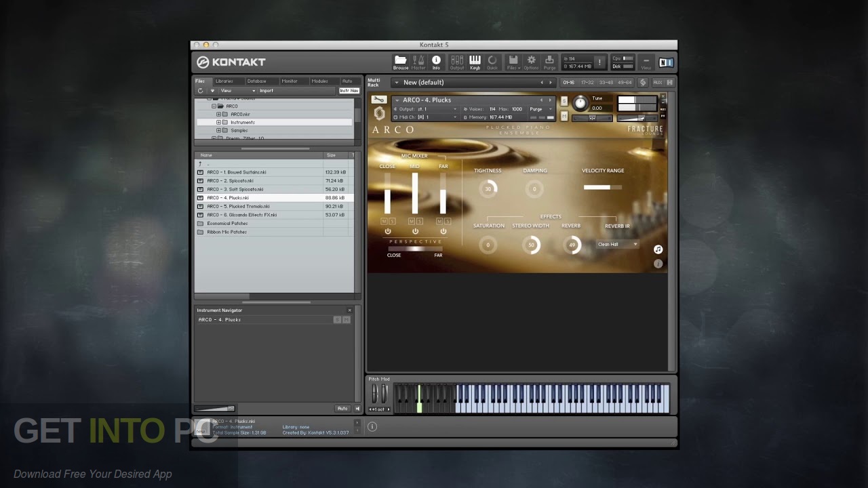
Task: Solo the FAR mic channel
Action: click(447, 222)
